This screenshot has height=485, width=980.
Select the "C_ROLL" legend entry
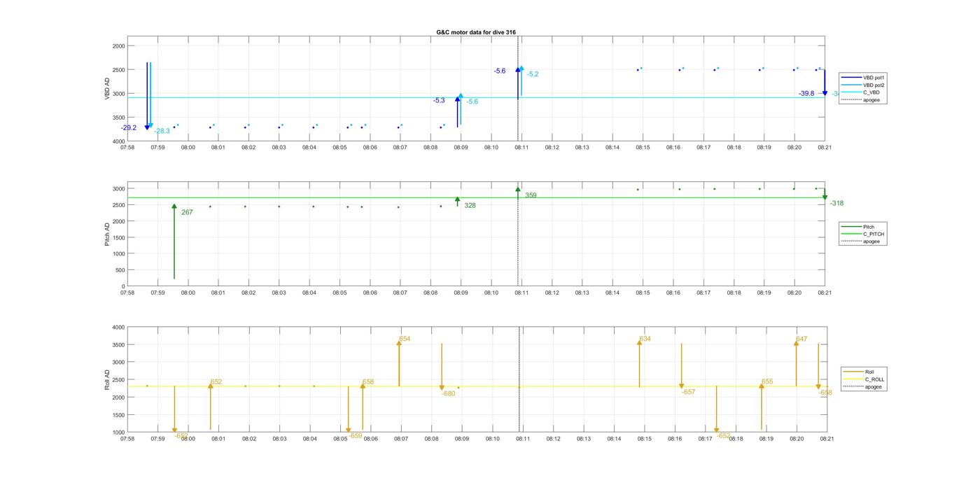pos(864,379)
